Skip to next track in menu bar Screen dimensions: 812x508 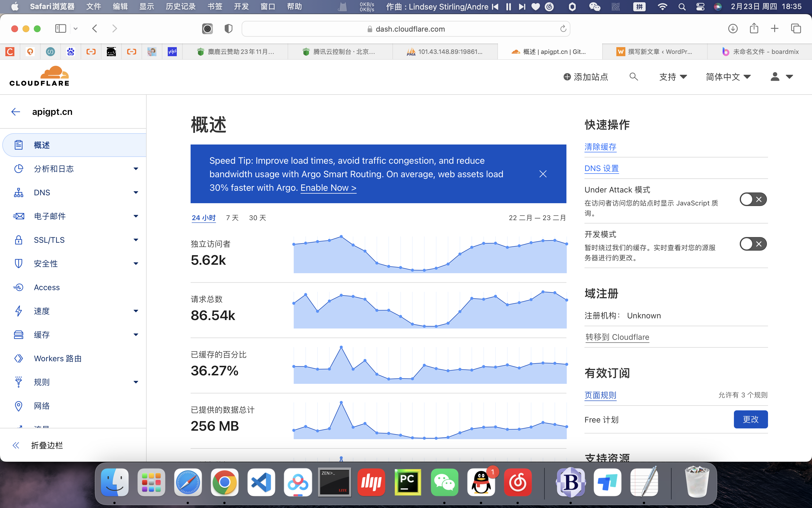[522, 7]
